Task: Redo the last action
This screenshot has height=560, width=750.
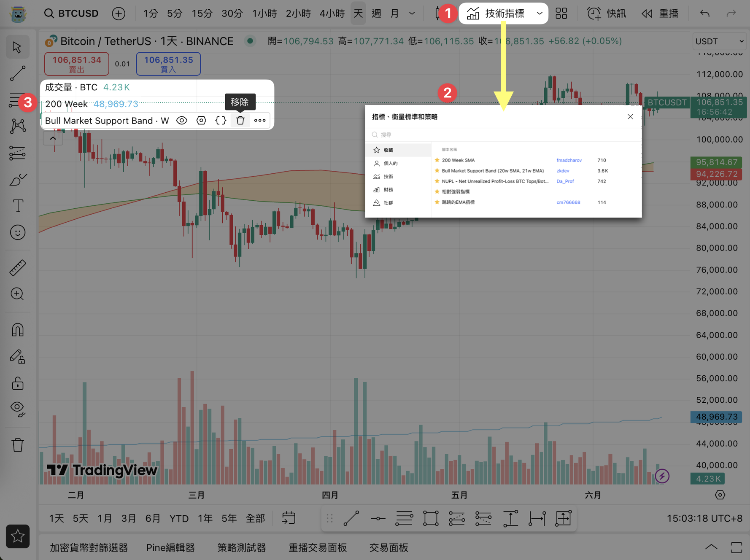Action: (731, 13)
